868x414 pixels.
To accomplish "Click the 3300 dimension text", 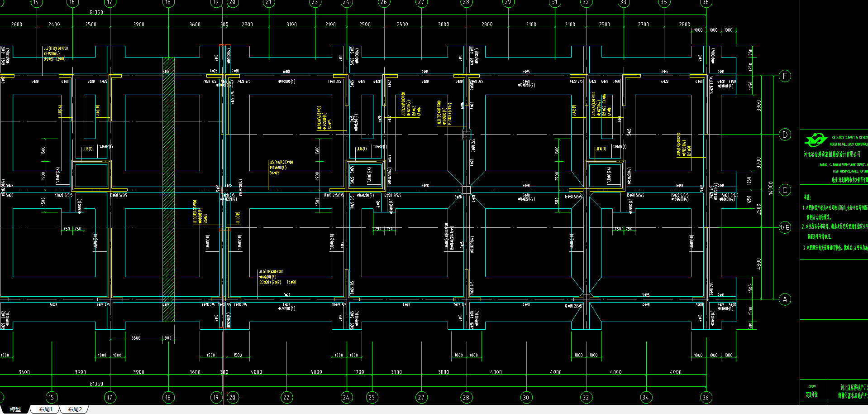I will click(396, 372).
